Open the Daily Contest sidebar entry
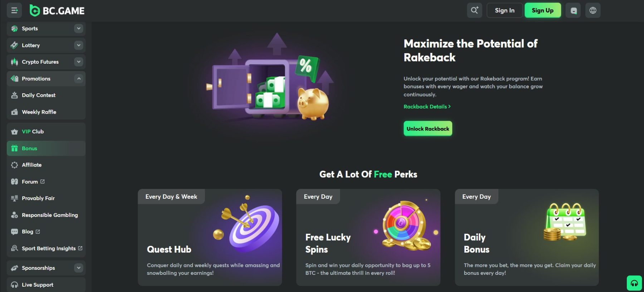This screenshot has width=644, height=292. click(x=46, y=95)
